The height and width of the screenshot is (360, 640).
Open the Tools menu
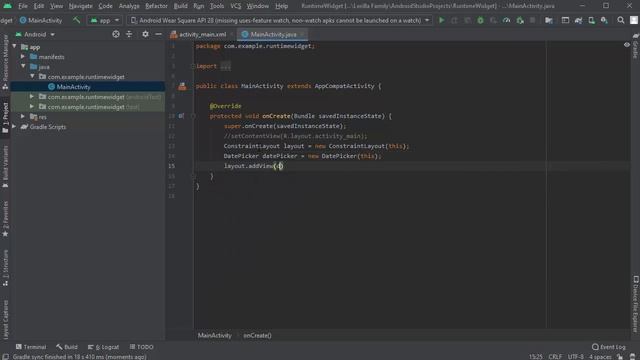pyautogui.click(x=217, y=6)
